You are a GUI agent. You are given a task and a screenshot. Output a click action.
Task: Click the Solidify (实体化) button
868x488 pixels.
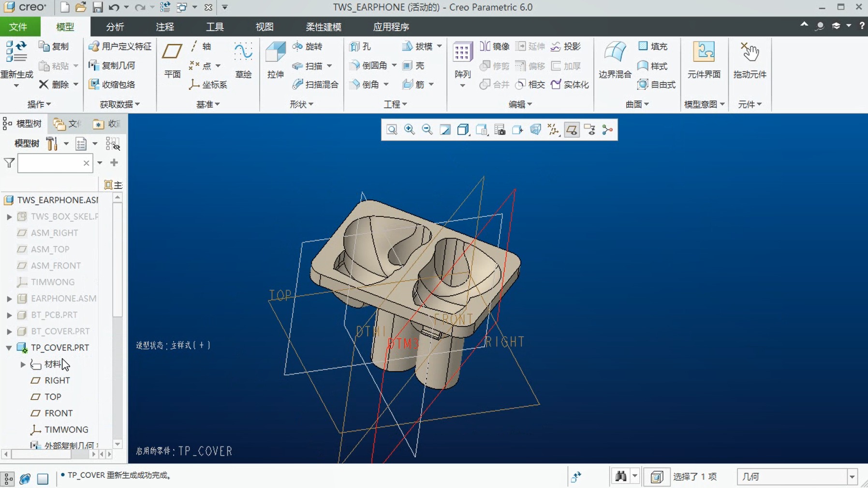(570, 85)
